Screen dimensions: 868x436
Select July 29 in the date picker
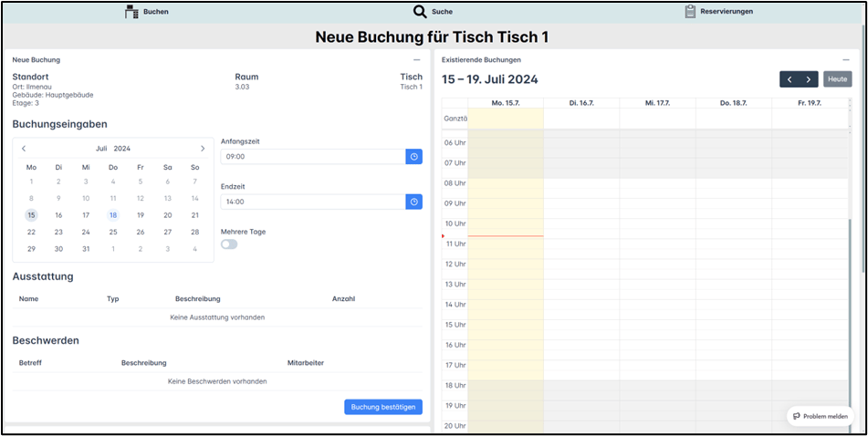tap(31, 249)
